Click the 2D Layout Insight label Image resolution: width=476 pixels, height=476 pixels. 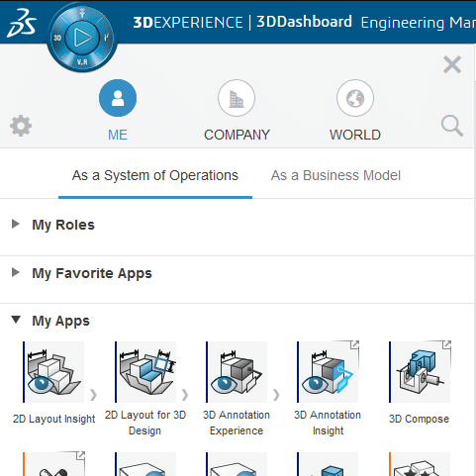point(53,419)
